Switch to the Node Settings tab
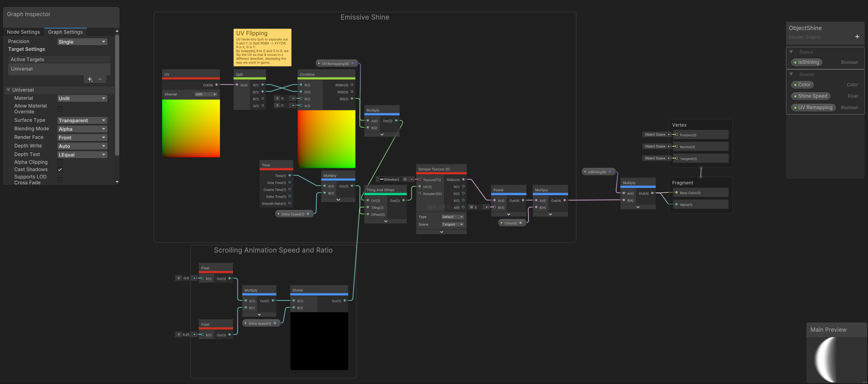The image size is (868, 384). pyautogui.click(x=23, y=32)
